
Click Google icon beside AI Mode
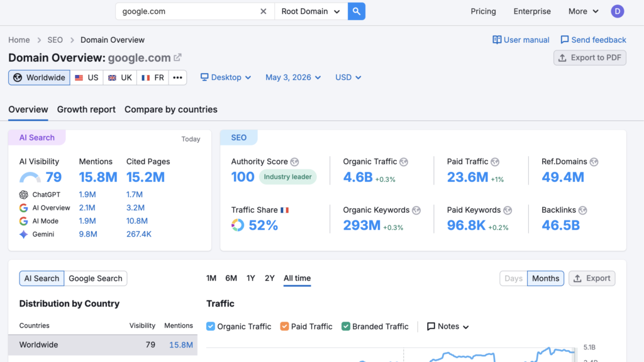pyautogui.click(x=24, y=221)
